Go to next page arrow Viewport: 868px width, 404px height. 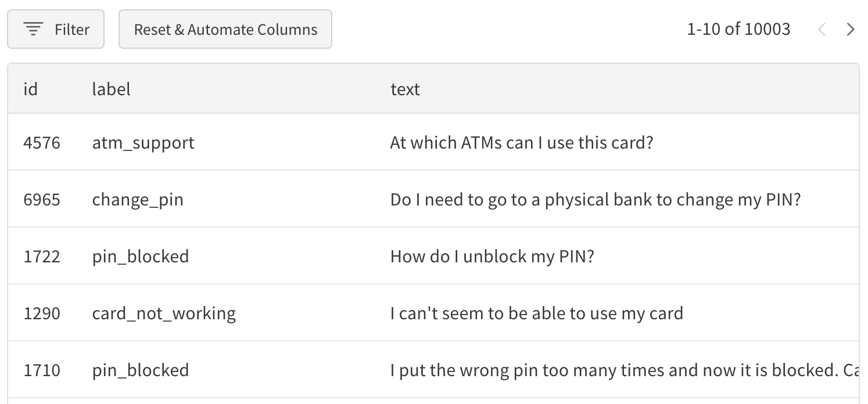851,29
